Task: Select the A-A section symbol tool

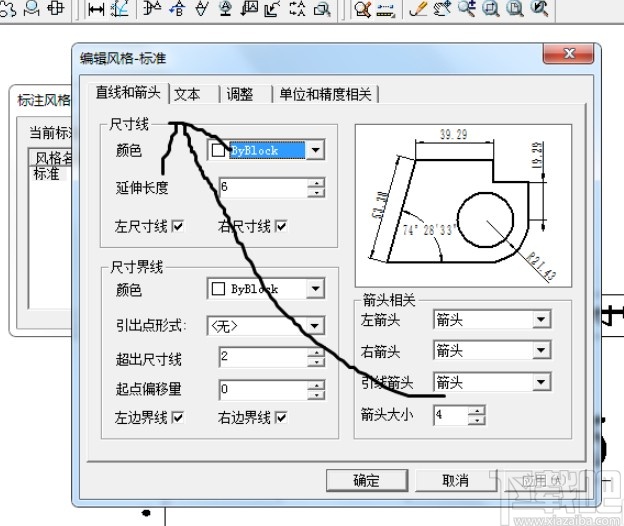Action: tap(298, 9)
